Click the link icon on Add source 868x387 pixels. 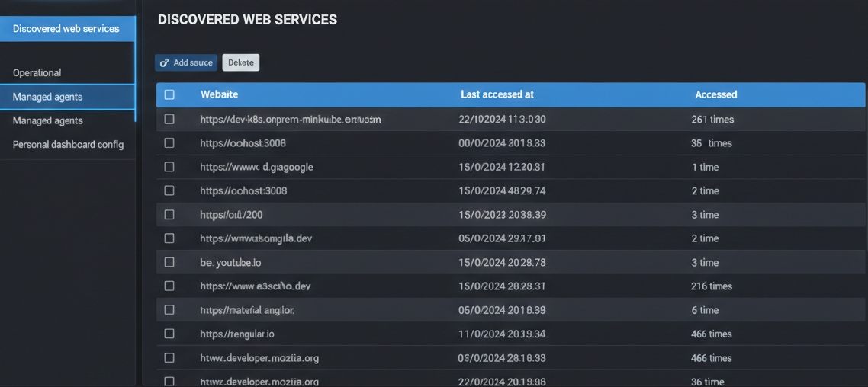pos(165,62)
